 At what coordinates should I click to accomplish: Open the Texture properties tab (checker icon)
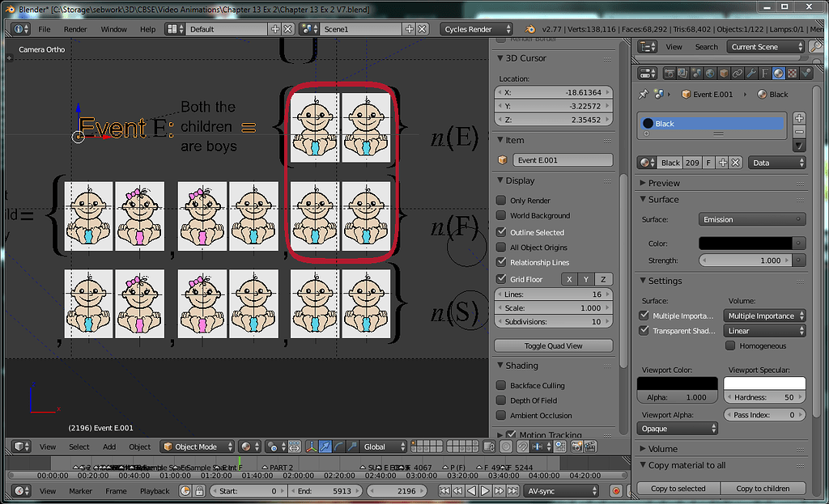point(792,74)
